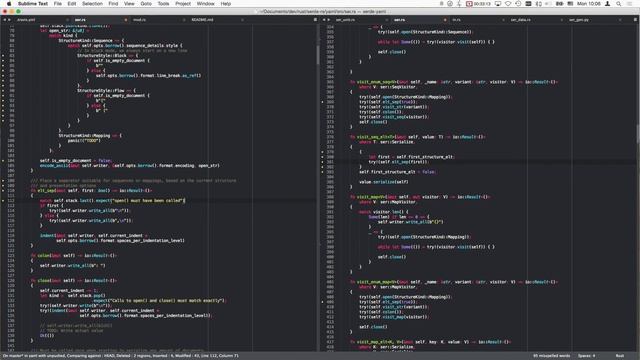The height and width of the screenshot is (360, 640).
Task: Close the modified ser.rs tab in right pane
Action: [x=444, y=20]
